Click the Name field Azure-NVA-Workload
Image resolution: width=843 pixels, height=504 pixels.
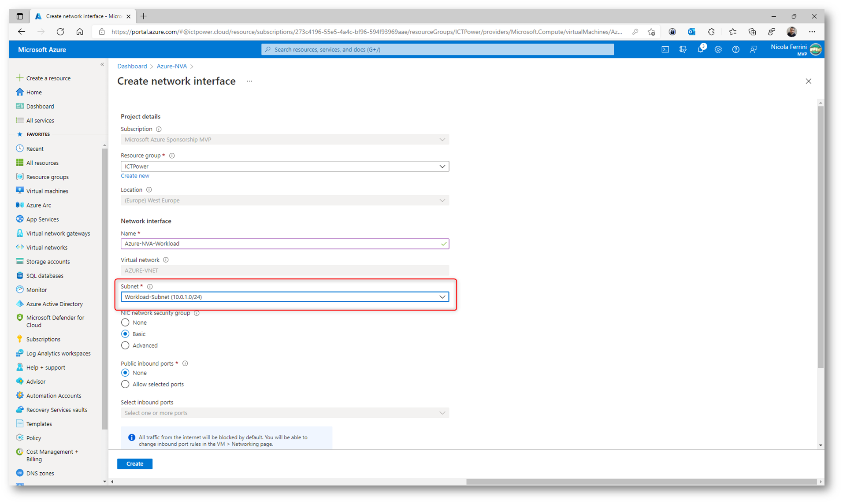(285, 244)
